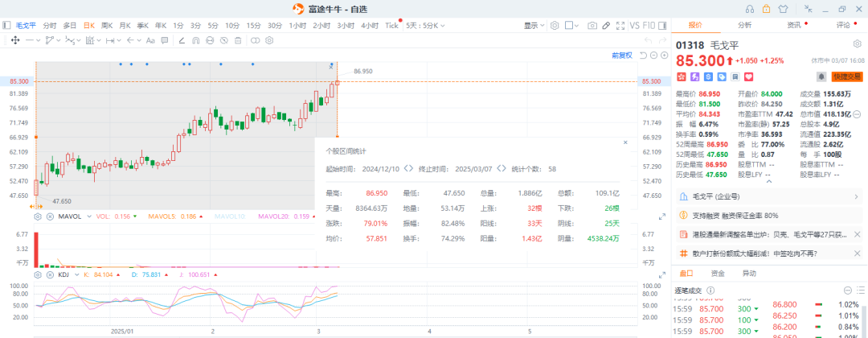Image resolution: width=868 pixels, height=338 pixels.
Task: Click the orange trade lock icon
Action: pyautogui.click(x=766, y=9)
